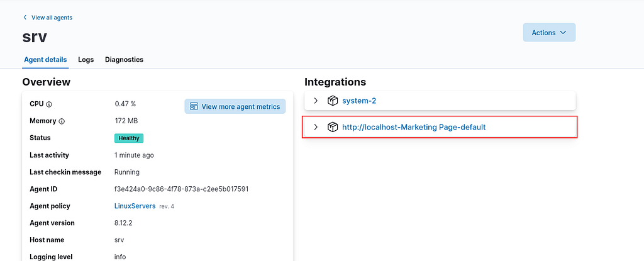Viewport: 644px width, 261px height.
Task: Click the memory value 172 MB
Action: (126, 121)
